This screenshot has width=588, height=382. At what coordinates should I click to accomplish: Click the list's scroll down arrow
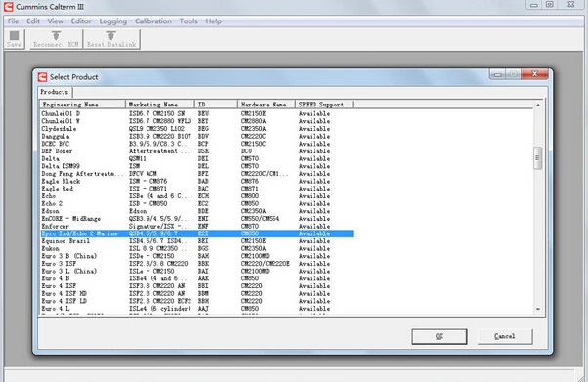click(x=538, y=309)
